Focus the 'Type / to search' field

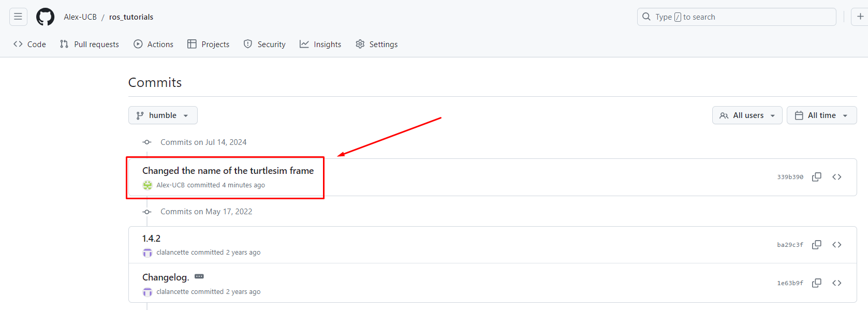(x=737, y=17)
